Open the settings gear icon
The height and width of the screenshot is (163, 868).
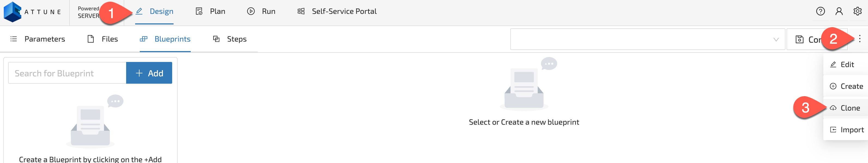(x=858, y=11)
